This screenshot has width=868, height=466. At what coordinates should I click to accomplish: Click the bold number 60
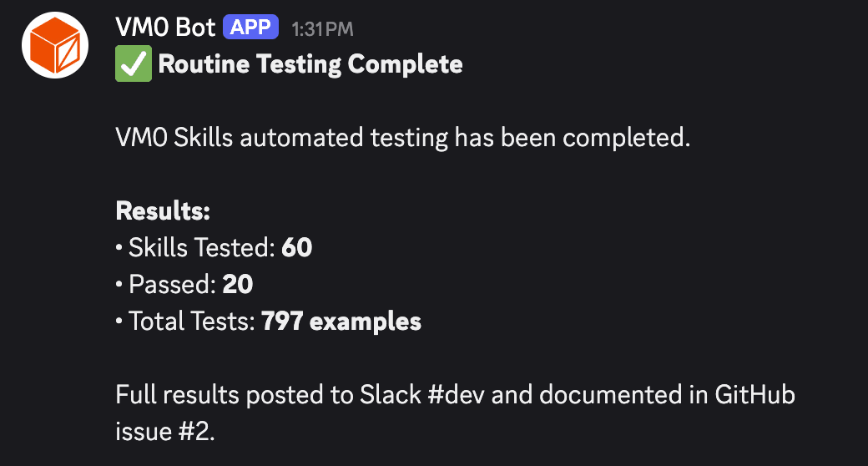tap(297, 247)
